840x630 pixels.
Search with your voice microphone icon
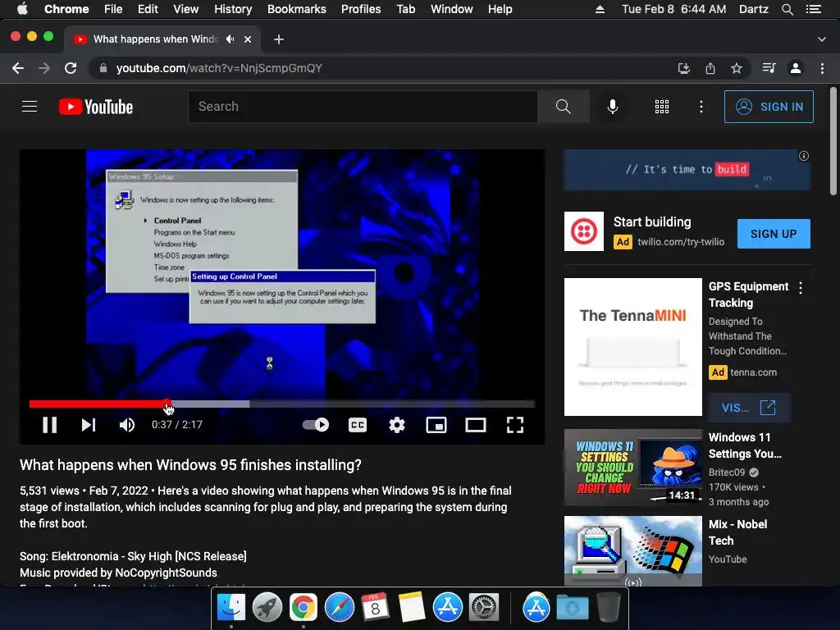(612, 107)
